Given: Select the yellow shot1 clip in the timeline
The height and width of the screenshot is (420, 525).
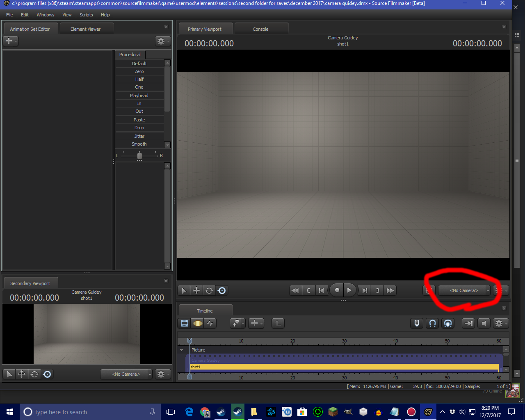Looking at the screenshot, I should [344, 367].
